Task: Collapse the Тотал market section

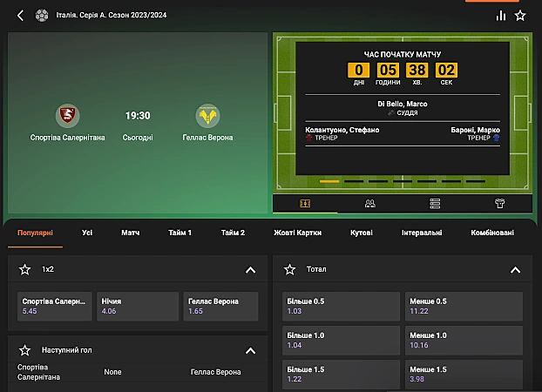Action: coord(516,270)
